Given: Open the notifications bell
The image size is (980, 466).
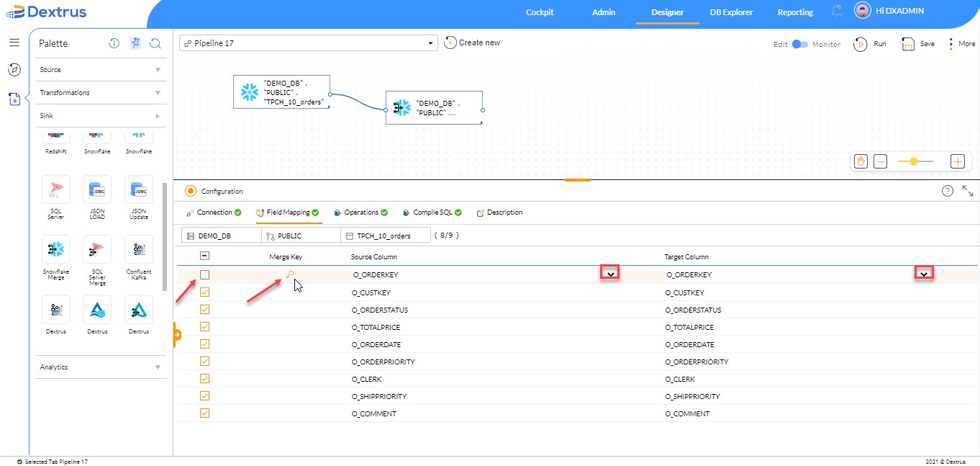Looking at the screenshot, I should [x=837, y=12].
